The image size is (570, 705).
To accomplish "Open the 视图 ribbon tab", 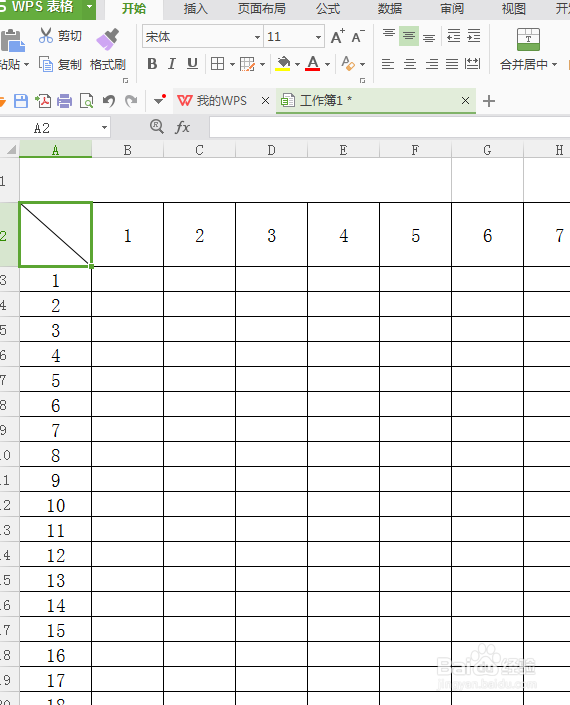I will [513, 9].
